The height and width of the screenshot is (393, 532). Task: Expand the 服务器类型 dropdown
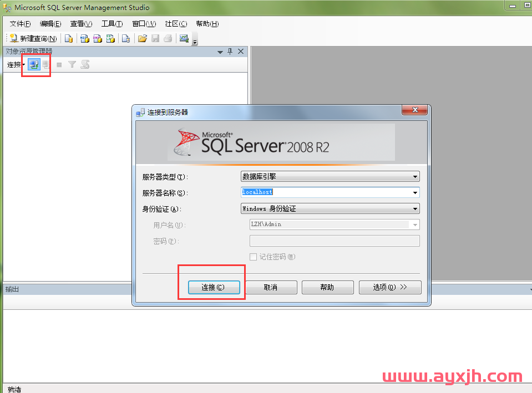pos(415,177)
